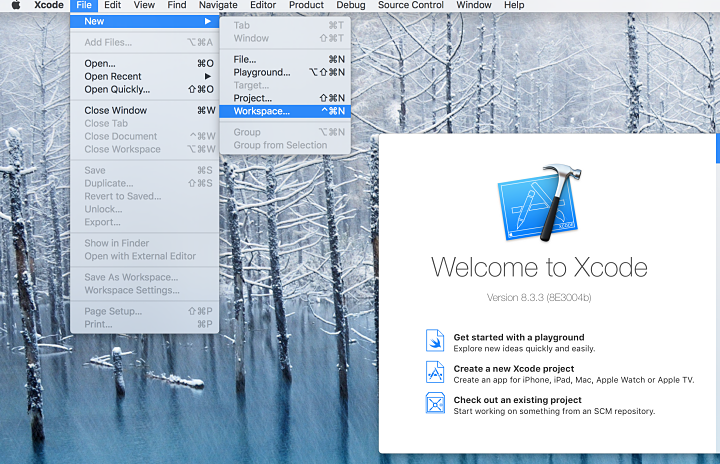
Task: Click the disabled Window submenu item
Action: coord(285,38)
